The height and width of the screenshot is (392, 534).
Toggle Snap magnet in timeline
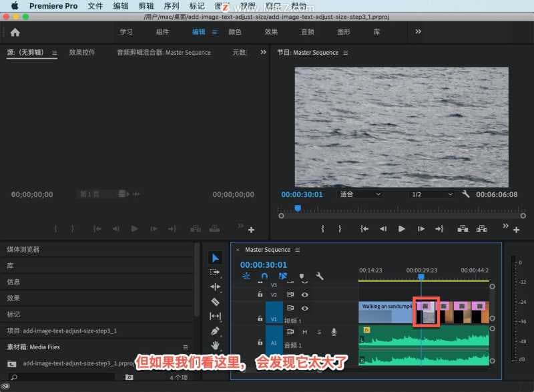[x=264, y=276]
